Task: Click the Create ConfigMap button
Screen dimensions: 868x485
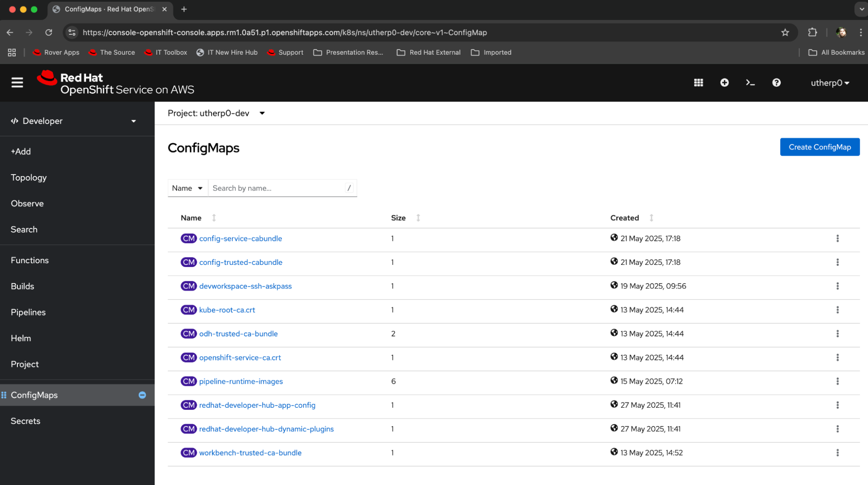Action: point(819,147)
